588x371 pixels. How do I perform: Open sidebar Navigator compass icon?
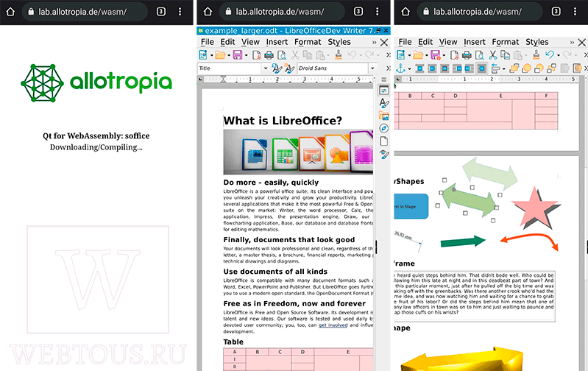tap(383, 128)
